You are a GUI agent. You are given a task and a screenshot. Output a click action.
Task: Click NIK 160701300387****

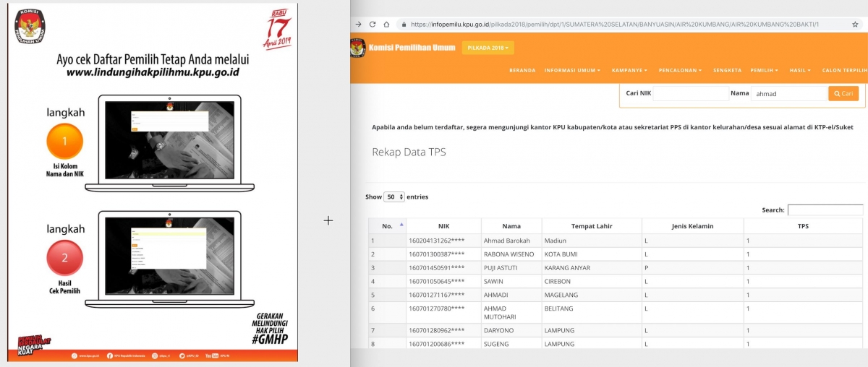click(436, 254)
